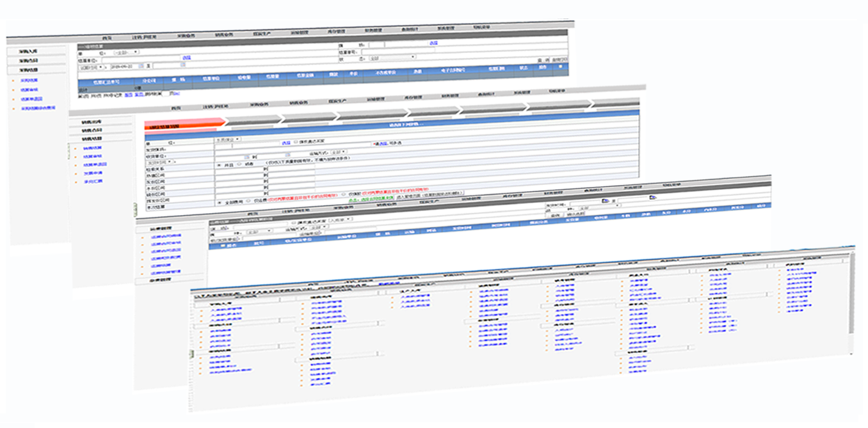Open the calendar icon beside the purchase settlement date
Image resolution: width=868 pixels, height=428 pixels.
(x=140, y=66)
